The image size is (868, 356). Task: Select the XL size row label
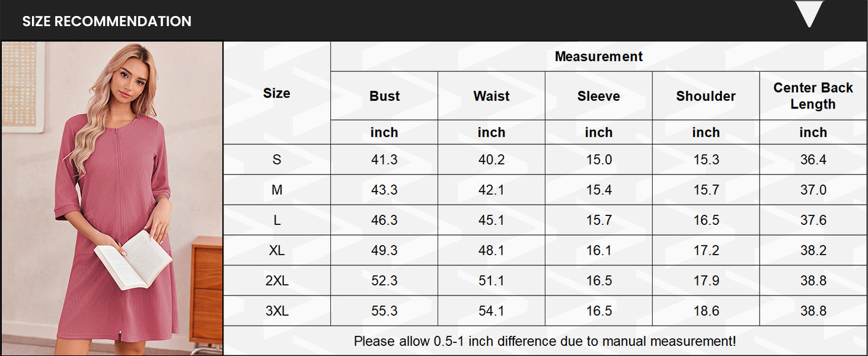(x=276, y=250)
